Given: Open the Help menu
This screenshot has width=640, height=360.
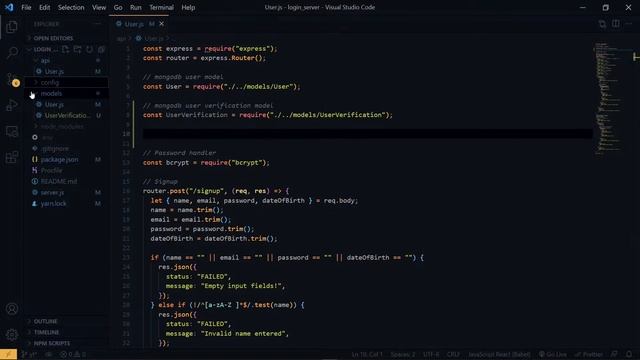Looking at the screenshot, I should 188,7.
